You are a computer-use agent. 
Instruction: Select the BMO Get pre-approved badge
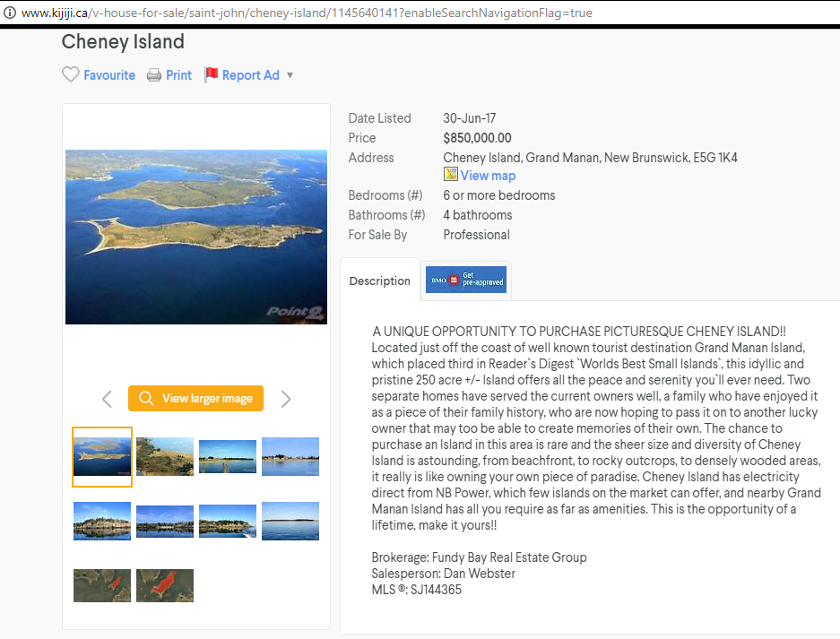pos(465,280)
